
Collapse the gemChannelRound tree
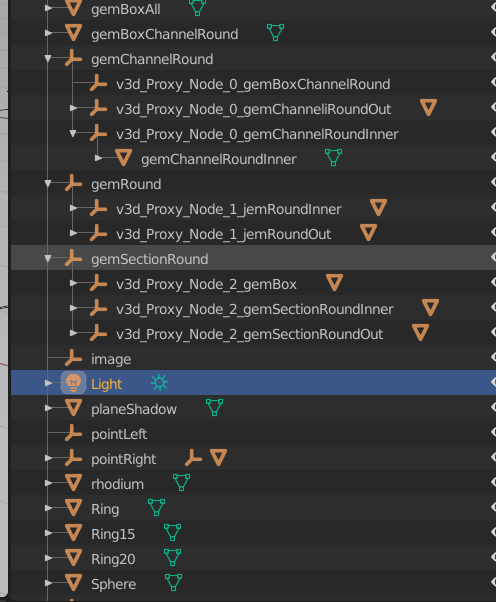(48, 58)
